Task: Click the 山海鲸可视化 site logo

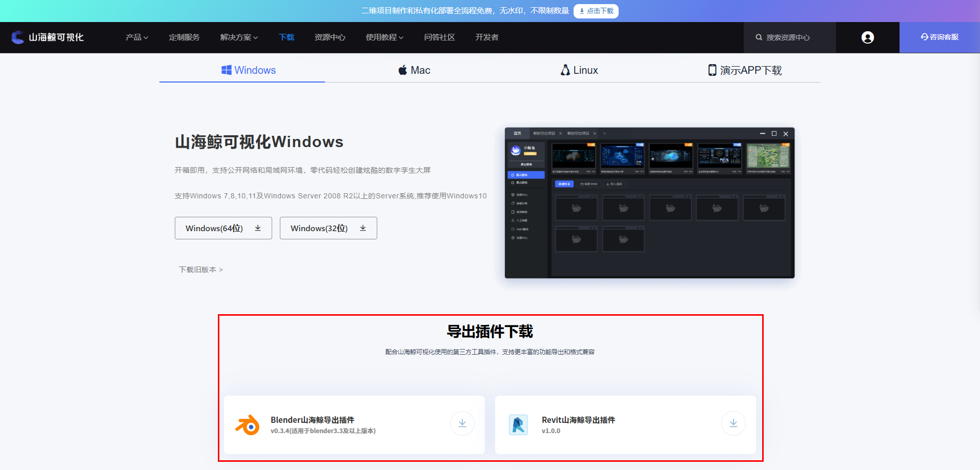Action: tap(48, 37)
